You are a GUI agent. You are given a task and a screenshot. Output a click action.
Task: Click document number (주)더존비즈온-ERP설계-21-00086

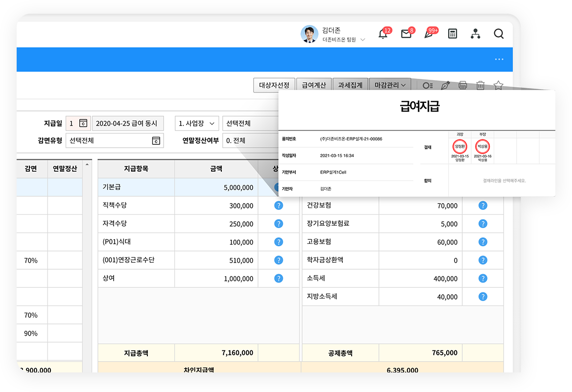click(x=351, y=139)
